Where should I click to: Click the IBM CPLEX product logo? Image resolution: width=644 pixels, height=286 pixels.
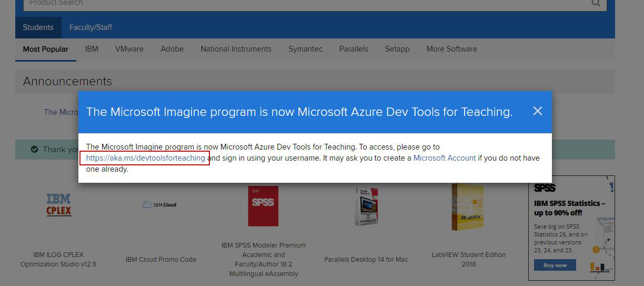coord(58,205)
